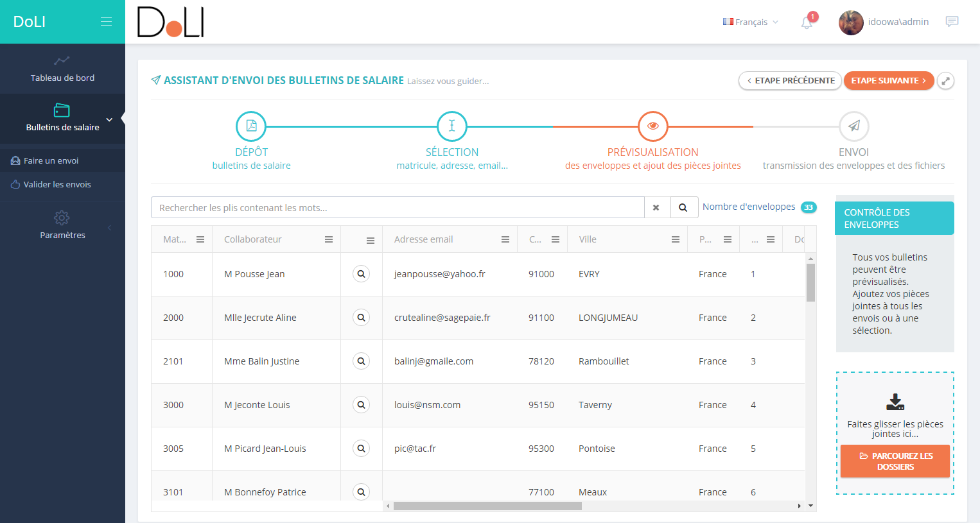
Task: Click the fullscreen expand icon
Action: coord(945,81)
